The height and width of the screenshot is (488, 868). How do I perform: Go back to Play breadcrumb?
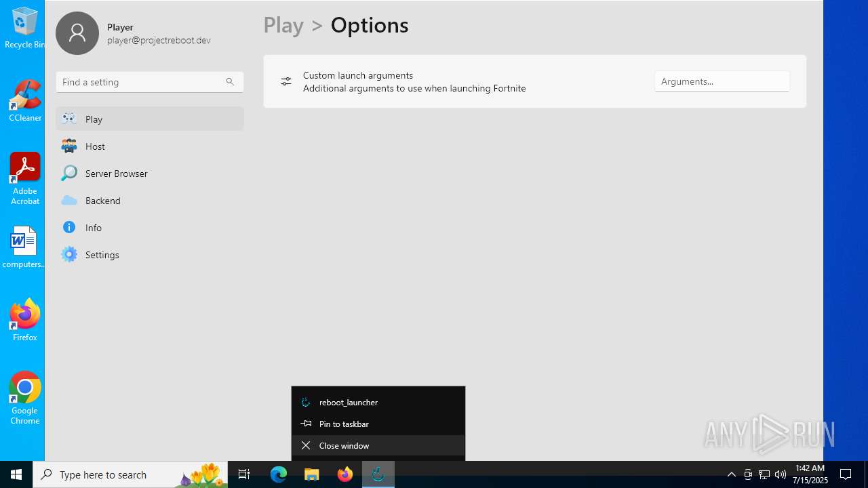click(x=283, y=25)
